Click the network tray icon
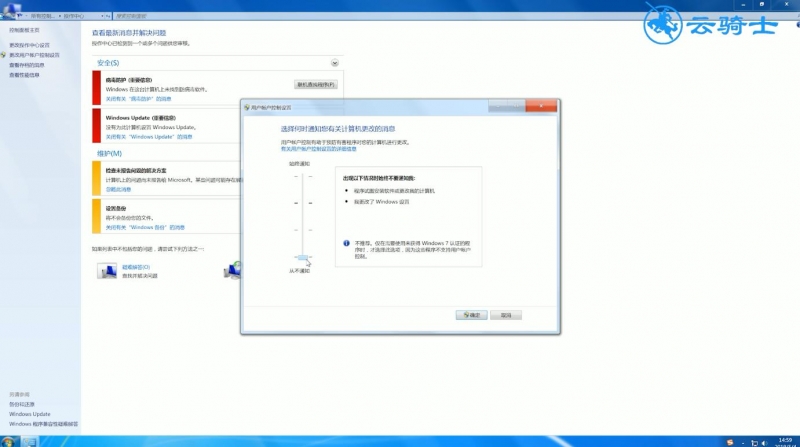The image size is (800, 447). pyautogui.click(x=755, y=443)
